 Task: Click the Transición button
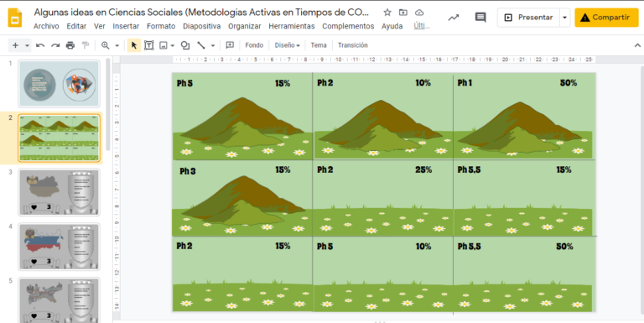click(353, 45)
